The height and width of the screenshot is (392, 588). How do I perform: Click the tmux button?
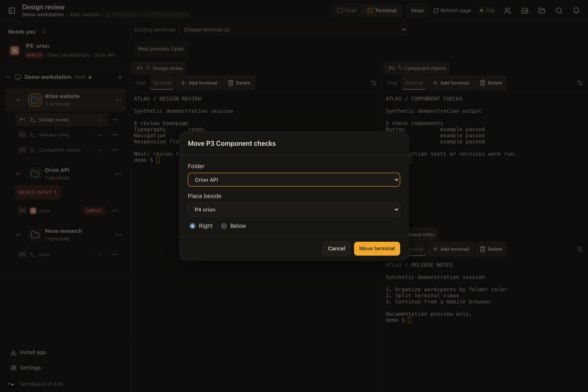417,11
